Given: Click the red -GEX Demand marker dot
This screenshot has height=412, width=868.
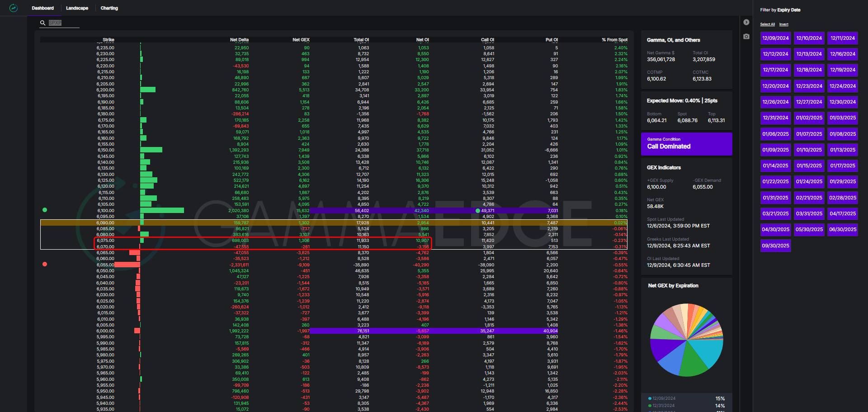Looking at the screenshot, I should (x=45, y=264).
